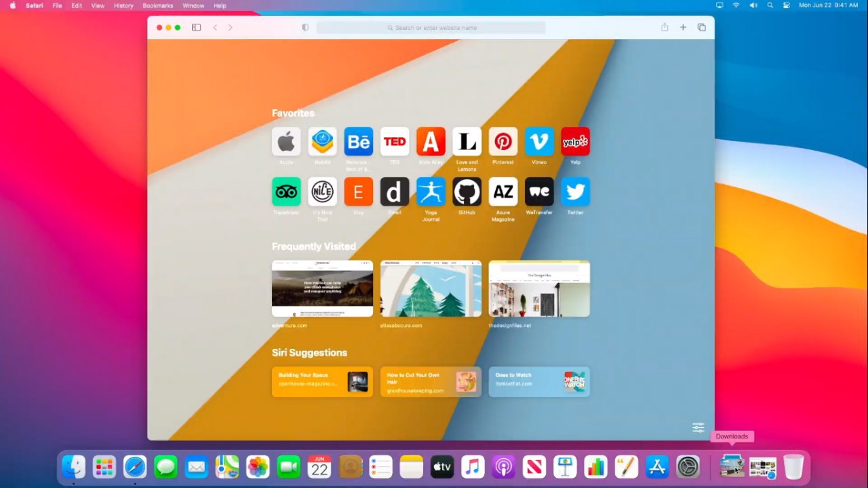The height and width of the screenshot is (488, 868).
Task: Open Ones to Watch Siri suggestion
Action: 539,381
